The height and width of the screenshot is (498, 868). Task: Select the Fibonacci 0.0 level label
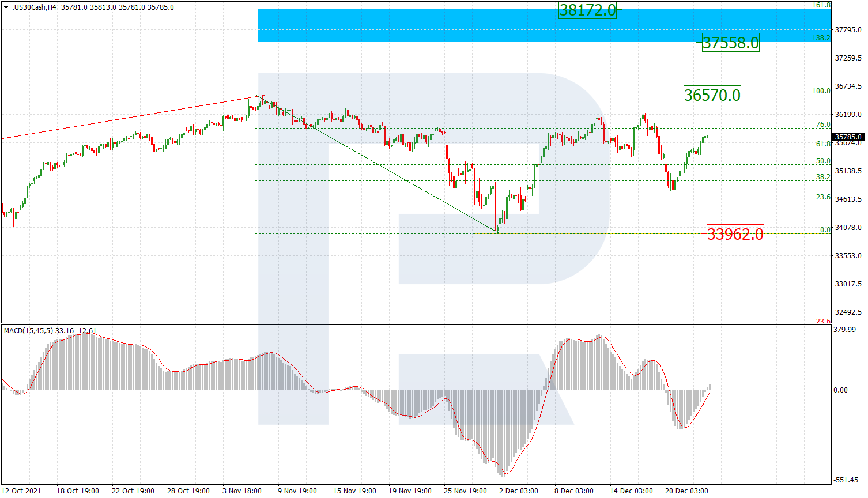pyautogui.click(x=825, y=230)
